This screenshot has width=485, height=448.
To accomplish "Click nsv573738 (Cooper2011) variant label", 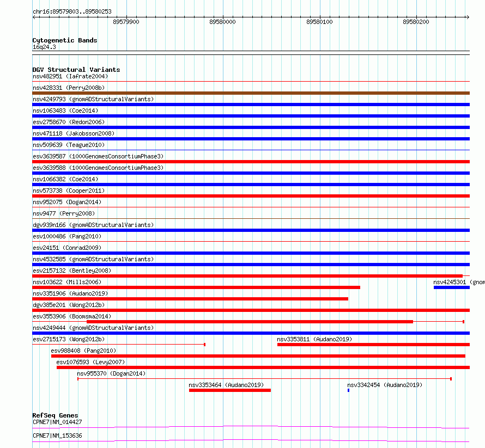I will click(x=69, y=191).
